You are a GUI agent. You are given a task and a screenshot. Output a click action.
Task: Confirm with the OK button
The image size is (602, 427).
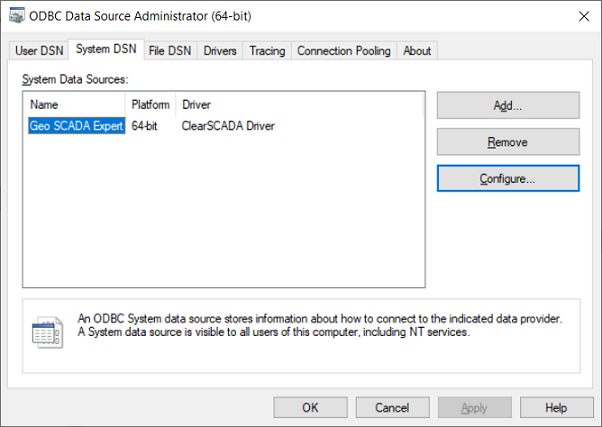[310, 407]
